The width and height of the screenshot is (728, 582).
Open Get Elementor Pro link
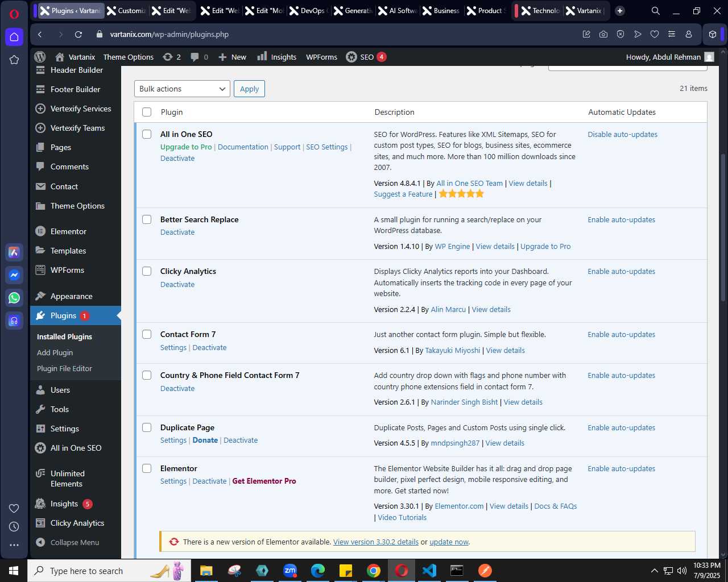tap(264, 481)
